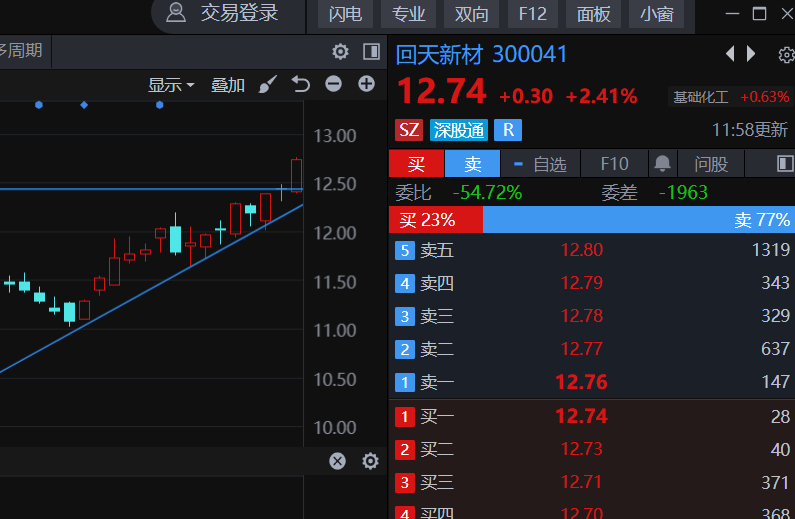Expand the 显示 dropdown
Screen dimensions: 795x519
pyautogui.click(x=171, y=85)
